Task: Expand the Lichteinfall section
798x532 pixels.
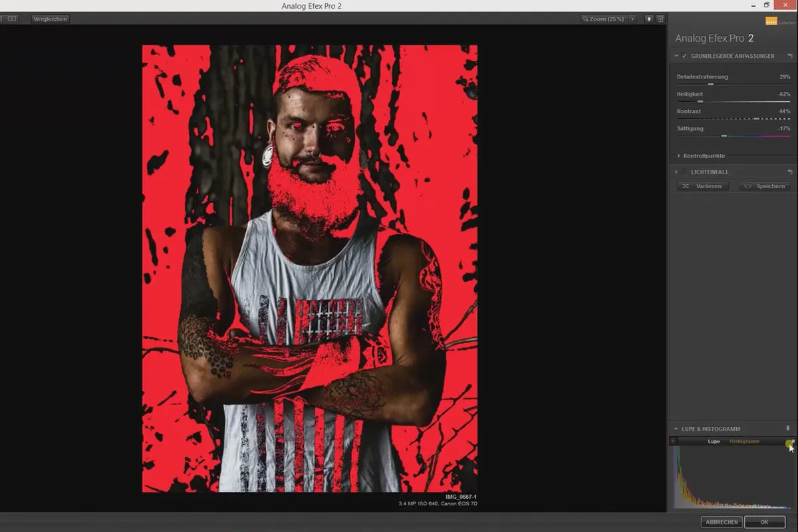Action: [676, 172]
